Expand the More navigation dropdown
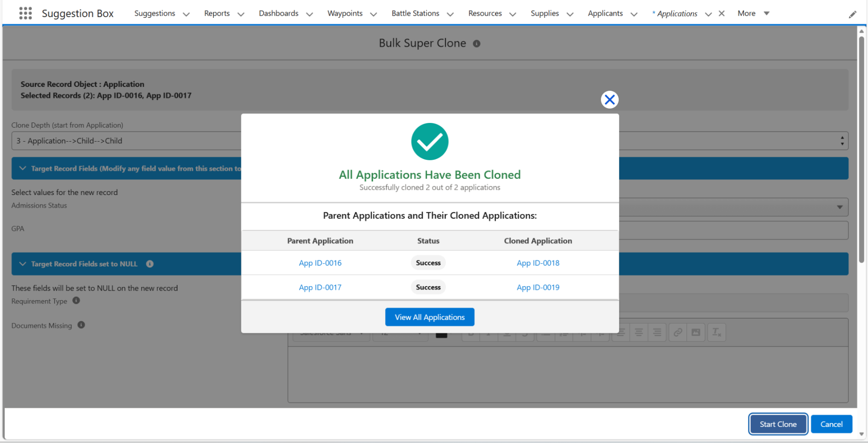Image resolution: width=868 pixels, height=443 pixels. [766, 13]
